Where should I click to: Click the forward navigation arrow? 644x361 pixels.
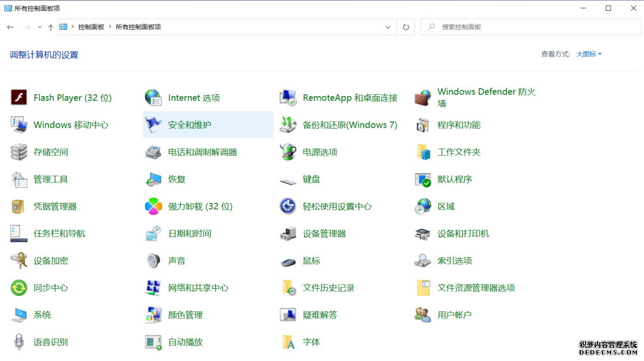[27, 27]
